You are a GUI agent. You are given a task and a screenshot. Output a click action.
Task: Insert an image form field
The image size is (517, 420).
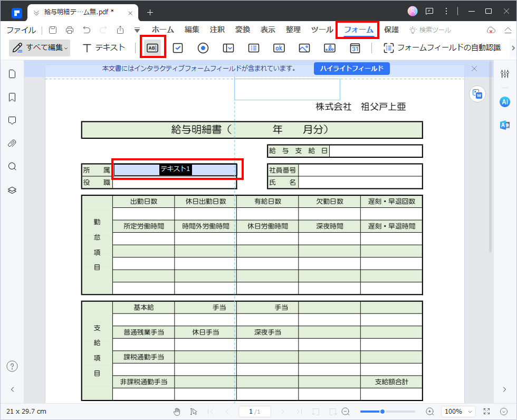click(x=304, y=48)
